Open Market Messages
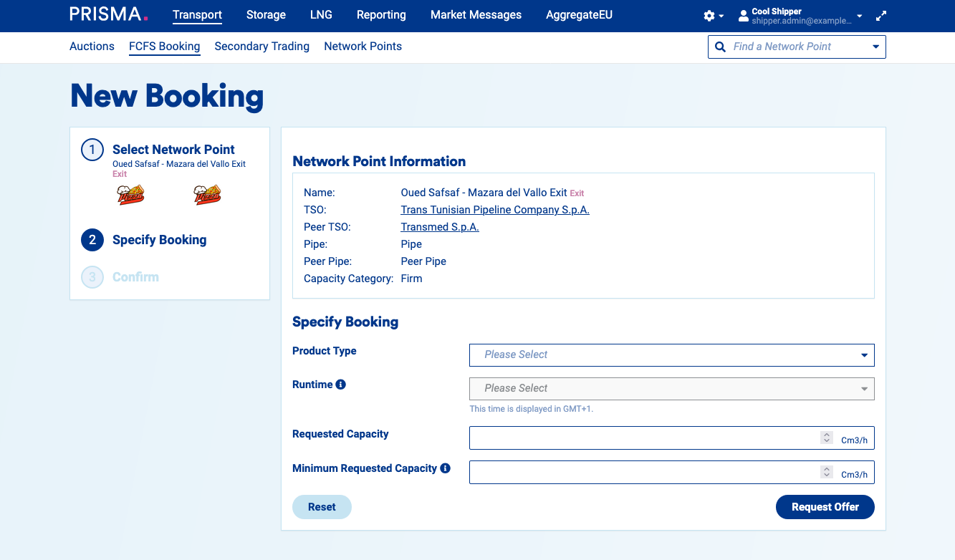The image size is (955, 560). point(476,14)
